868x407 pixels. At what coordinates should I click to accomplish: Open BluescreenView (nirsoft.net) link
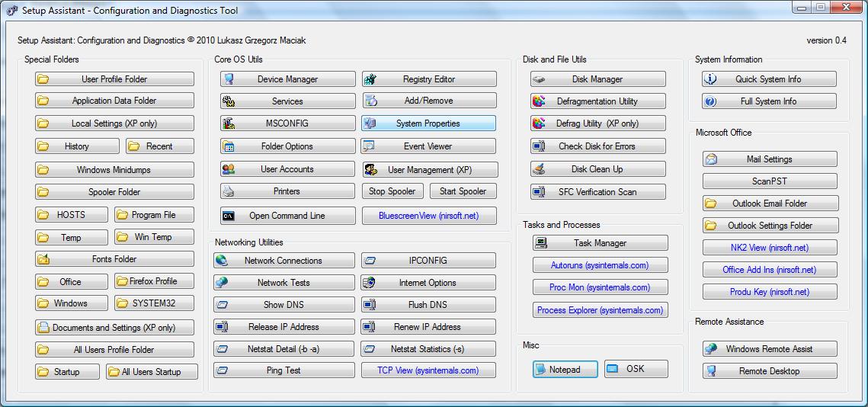point(428,216)
